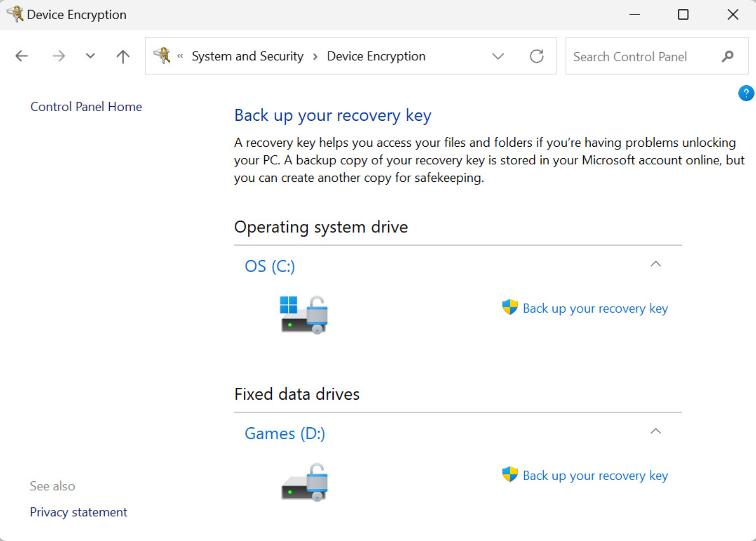Click the Games (D:) encrypted drive icon

[x=303, y=481]
